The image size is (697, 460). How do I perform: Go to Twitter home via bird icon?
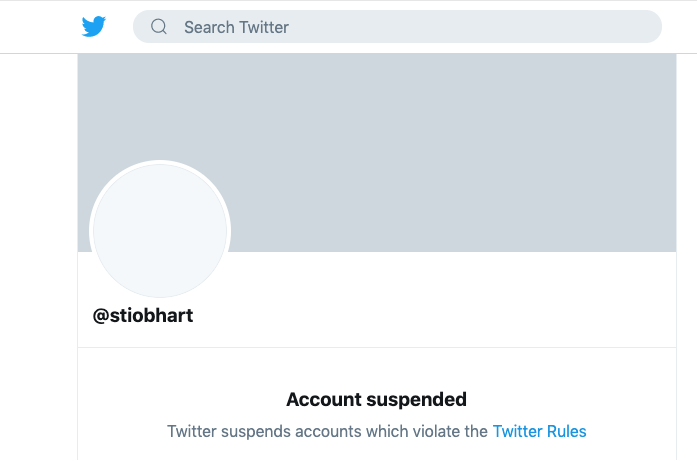(x=94, y=27)
